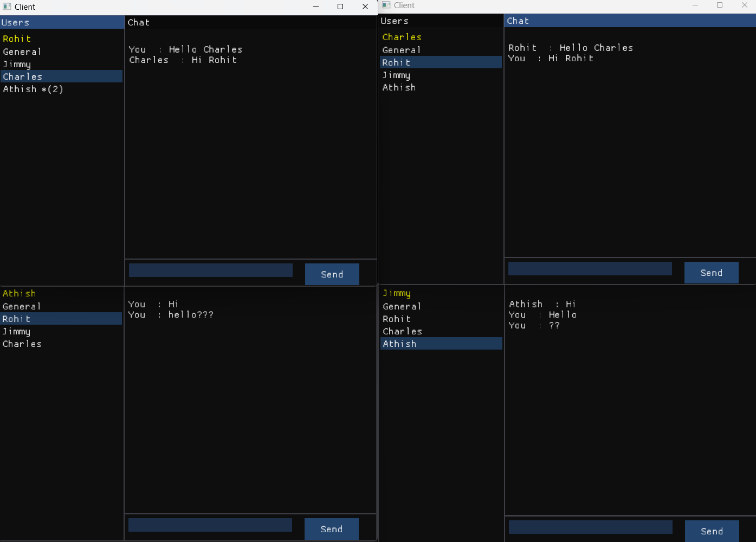The height and width of the screenshot is (542, 756).
Task: Click the yellow Rohit name heading the left Client window
Action: [17, 39]
